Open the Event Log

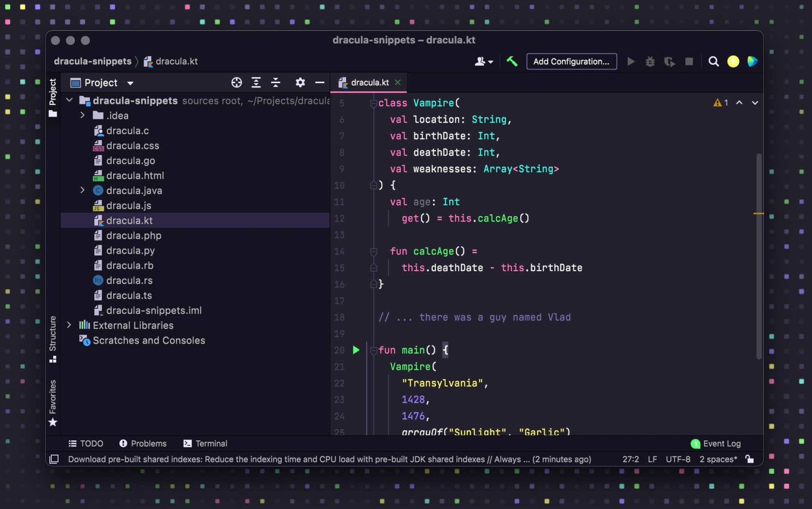click(717, 443)
